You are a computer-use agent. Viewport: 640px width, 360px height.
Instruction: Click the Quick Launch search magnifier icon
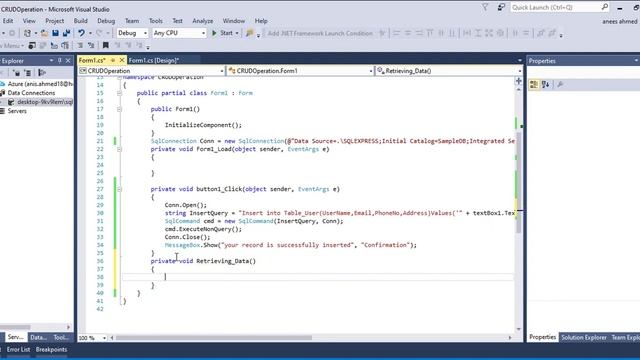click(x=604, y=7)
